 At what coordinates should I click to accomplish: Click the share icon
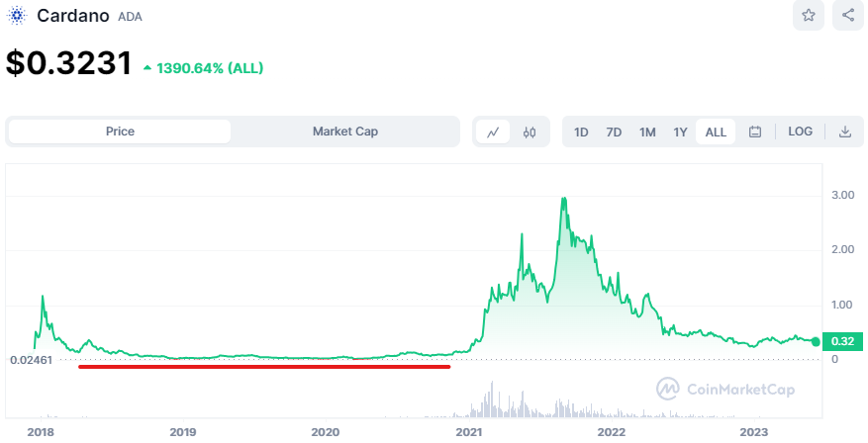[x=848, y=15]
